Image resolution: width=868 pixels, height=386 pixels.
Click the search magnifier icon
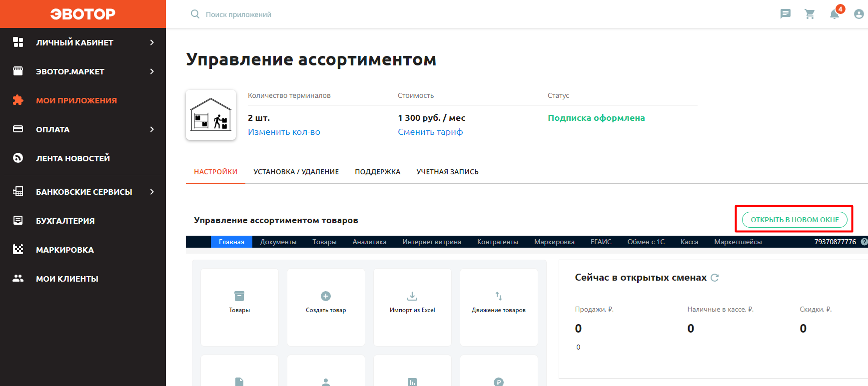click(195, 14)
